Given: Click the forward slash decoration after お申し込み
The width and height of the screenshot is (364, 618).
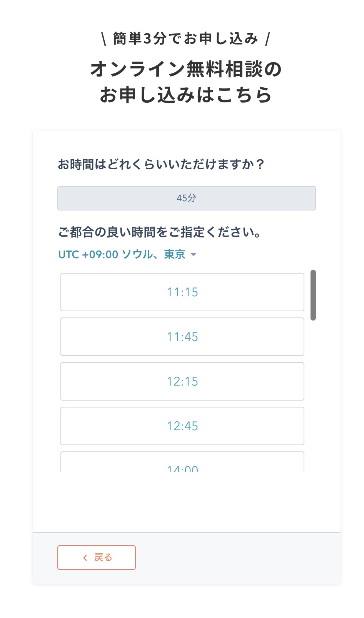Looking at the screenshot, I should click(x=268, y=38).
